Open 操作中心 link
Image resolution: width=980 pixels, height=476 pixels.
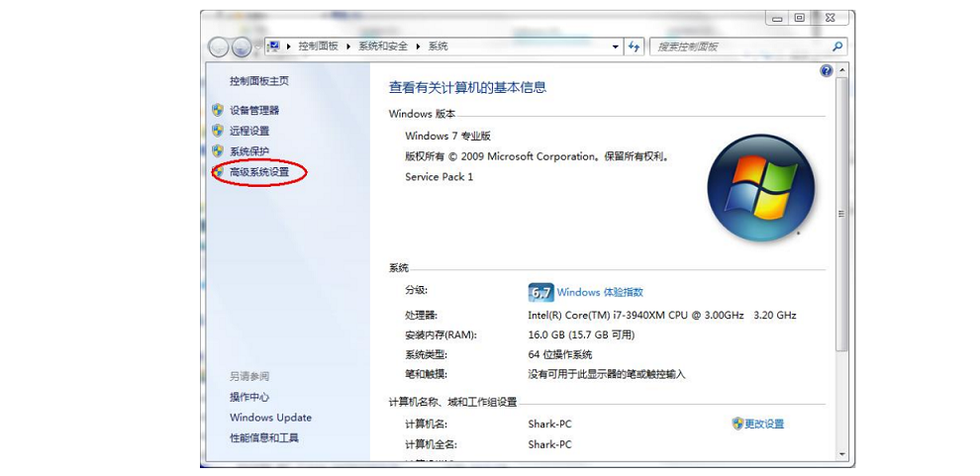click(249, 397)
